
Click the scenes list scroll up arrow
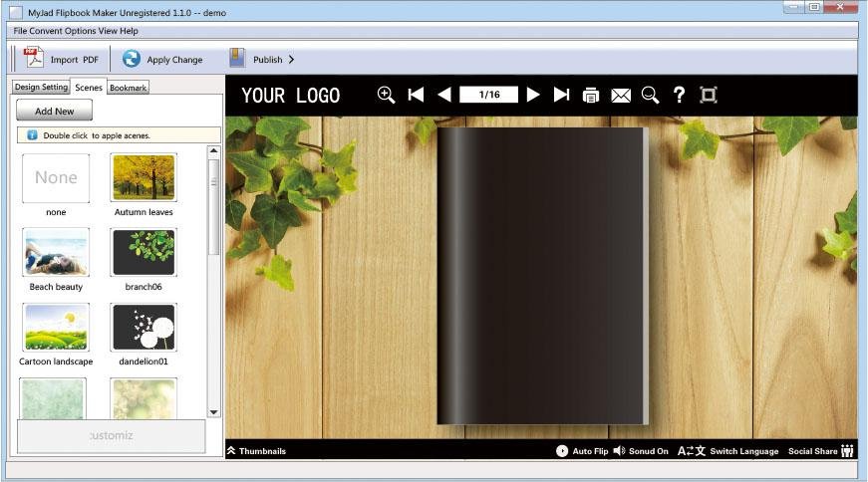pyautogui.click(x=213, y=151)
